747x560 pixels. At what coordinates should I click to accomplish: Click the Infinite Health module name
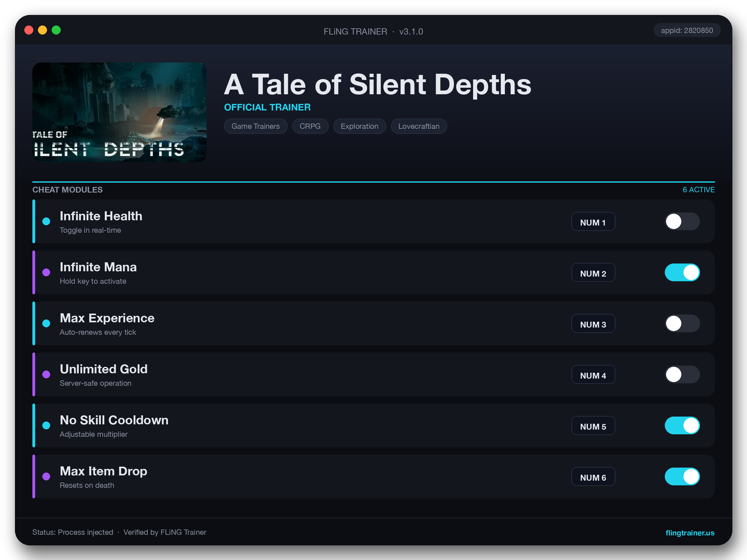point(101,216)
